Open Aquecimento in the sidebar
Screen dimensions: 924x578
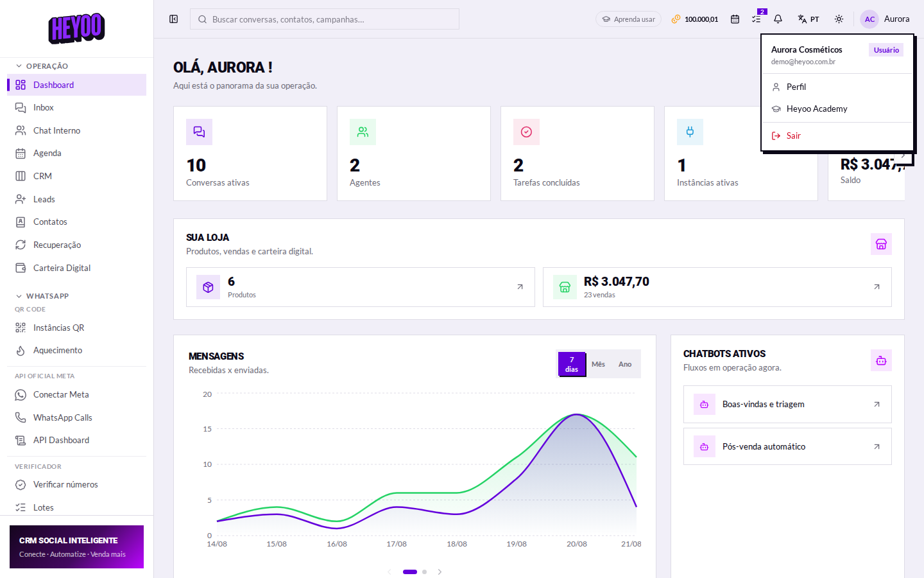[x=76, y=351]
